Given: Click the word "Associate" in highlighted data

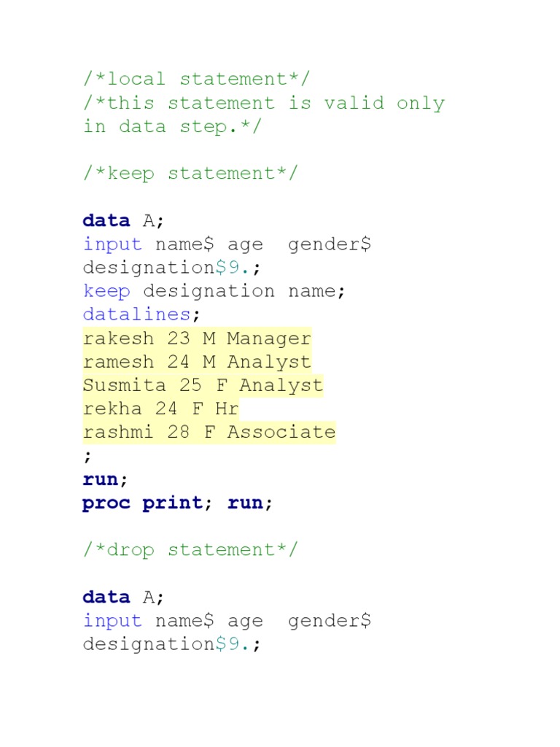Looking at the screenshot, I should [281, 432].
